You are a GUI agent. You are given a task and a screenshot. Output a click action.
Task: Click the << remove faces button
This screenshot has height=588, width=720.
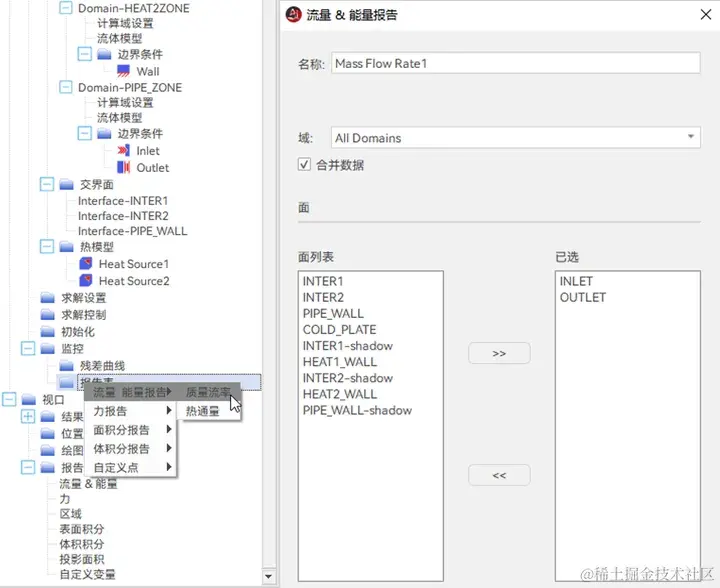click(x=499, y=475)
